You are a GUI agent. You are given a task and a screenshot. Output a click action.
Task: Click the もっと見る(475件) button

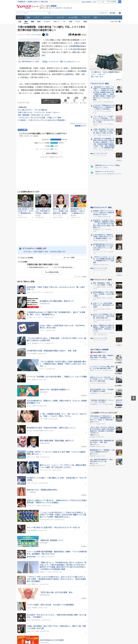coord(52,272)
